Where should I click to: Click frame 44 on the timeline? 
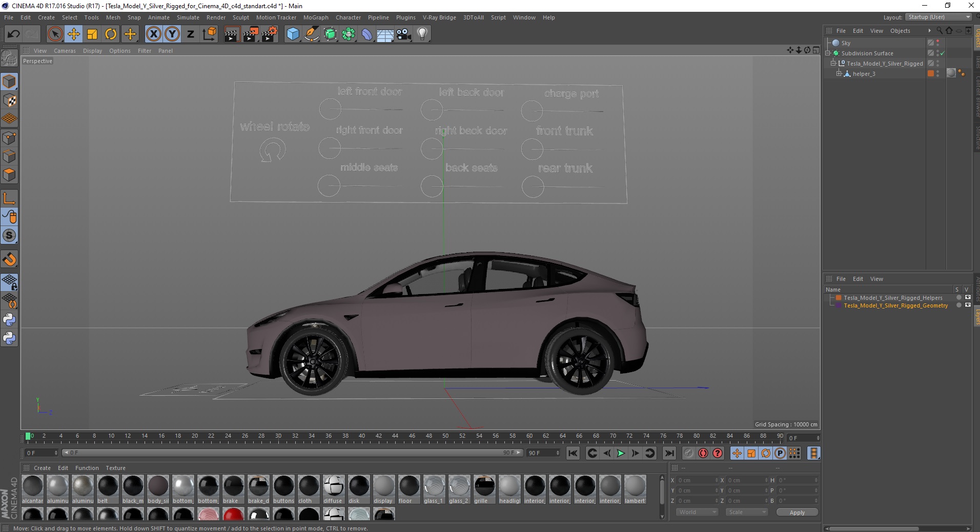point(395,437)
